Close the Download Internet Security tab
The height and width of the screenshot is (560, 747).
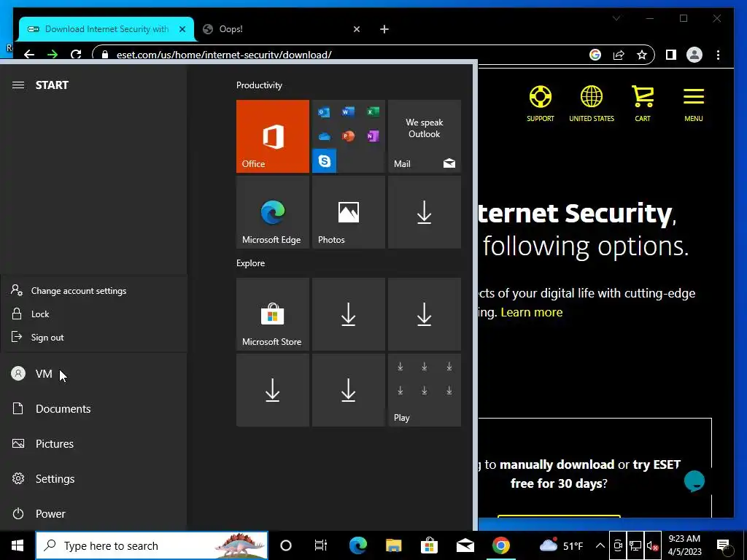[x=182, y=29]
